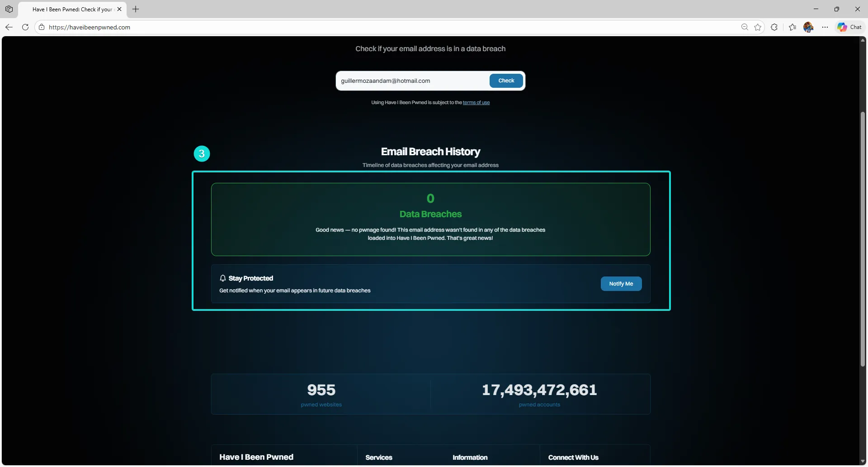Open the terms of use link
Screen dimensions: 868x467
click(x=476, y=102)
